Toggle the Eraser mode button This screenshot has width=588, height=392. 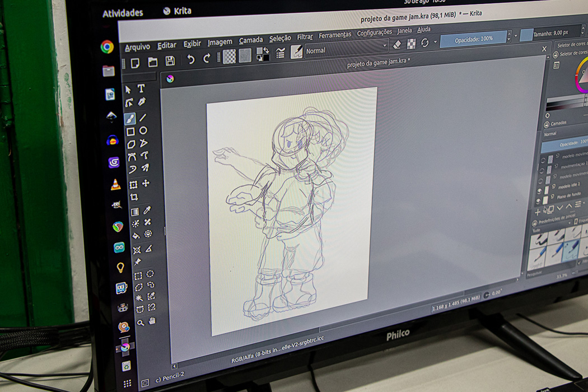(397, 44)
